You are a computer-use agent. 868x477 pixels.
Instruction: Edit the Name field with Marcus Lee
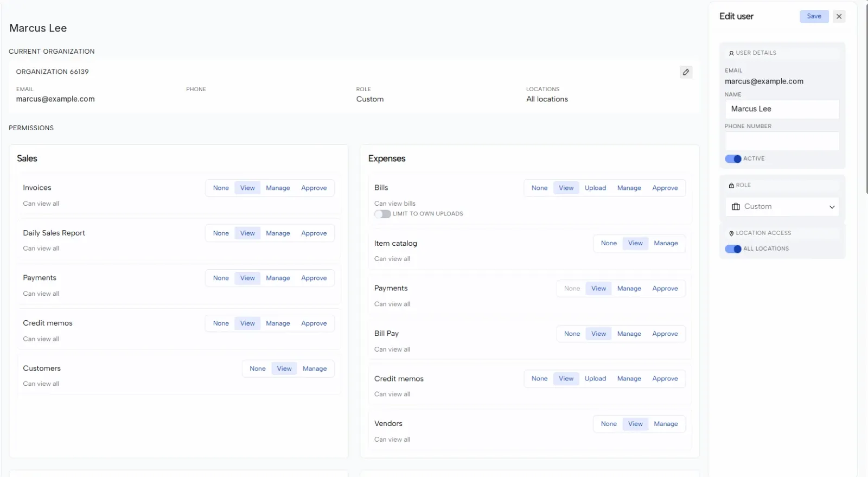(x=782, y=109)
